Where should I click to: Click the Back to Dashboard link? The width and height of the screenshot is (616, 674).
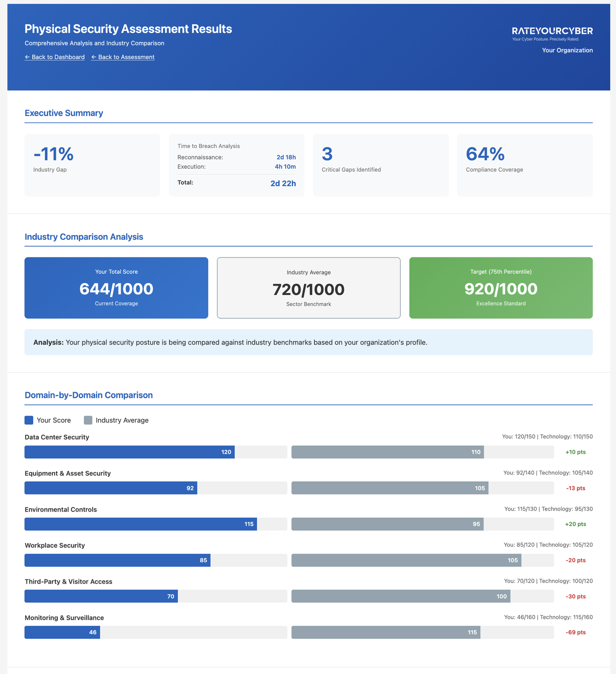click(x=55, y=57)
